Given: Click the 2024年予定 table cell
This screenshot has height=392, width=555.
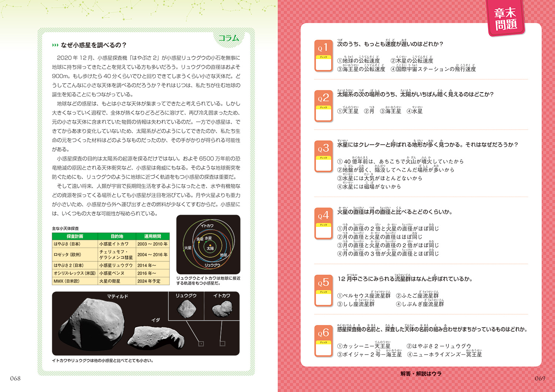Looking at the screenshot, I should coord(152,281).
